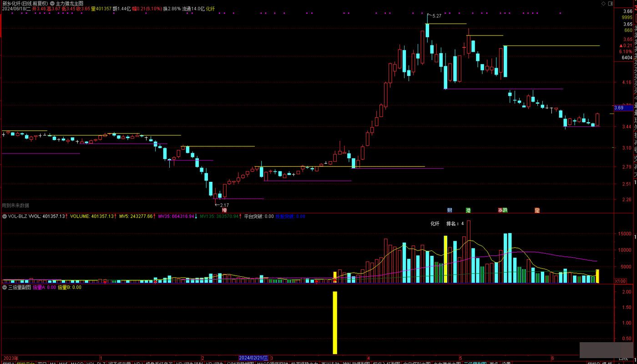Click the 换2.86% turnover value in header
Viewport: 637px width, 364px height.
click(x=172, y=9)
